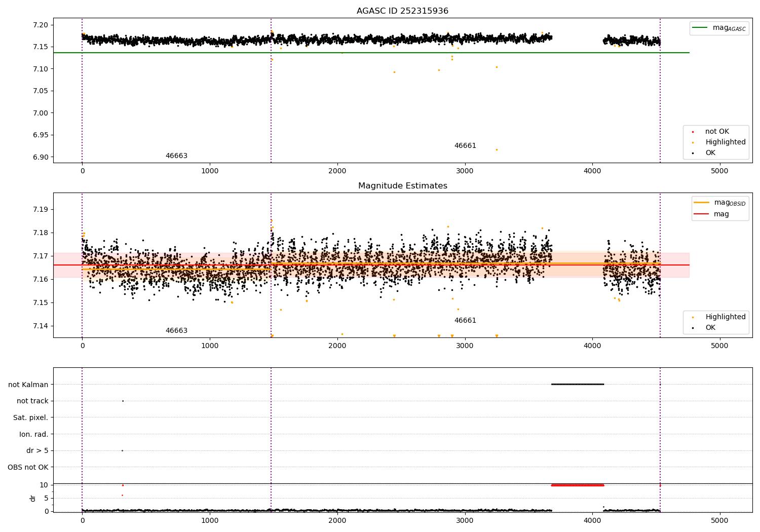Click the 'Ion. rad.' axis label

34,434
